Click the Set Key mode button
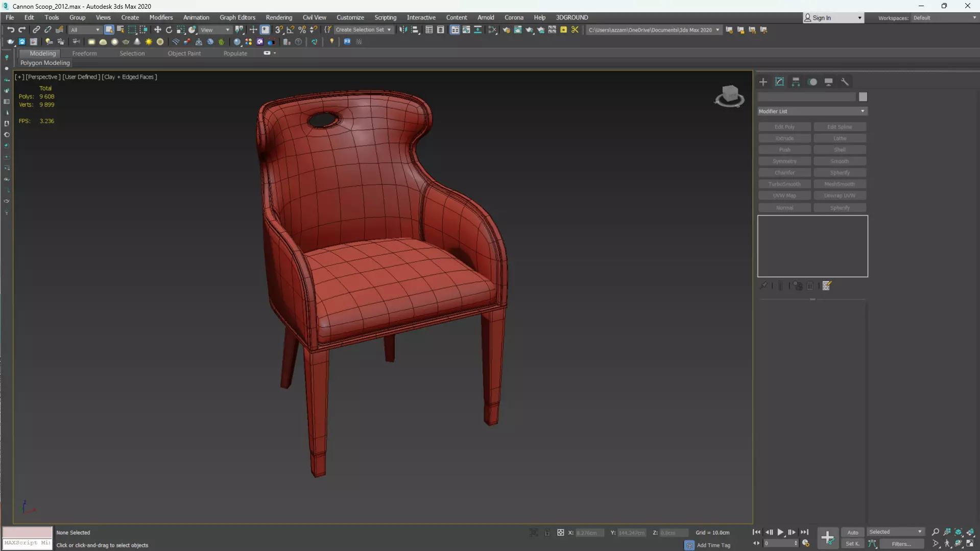Screen dimensions: 980x551 click(x=853, y=544)
